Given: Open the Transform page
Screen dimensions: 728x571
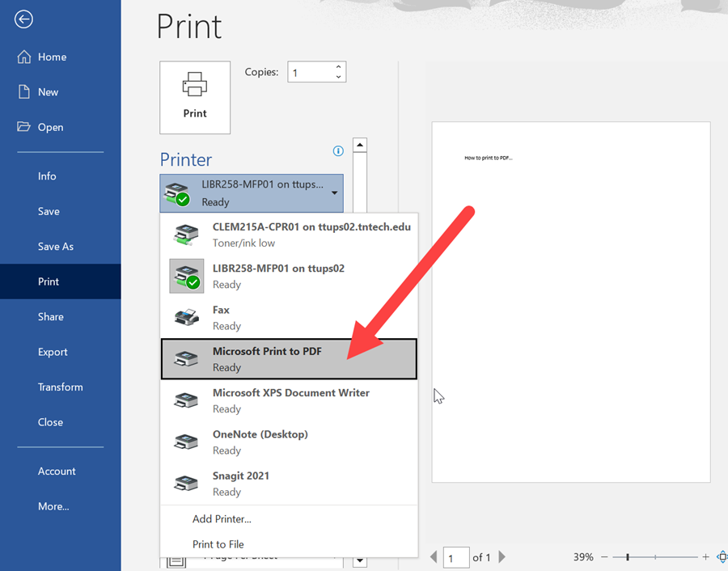Looking at the screenshot, I should coord(61,387).
